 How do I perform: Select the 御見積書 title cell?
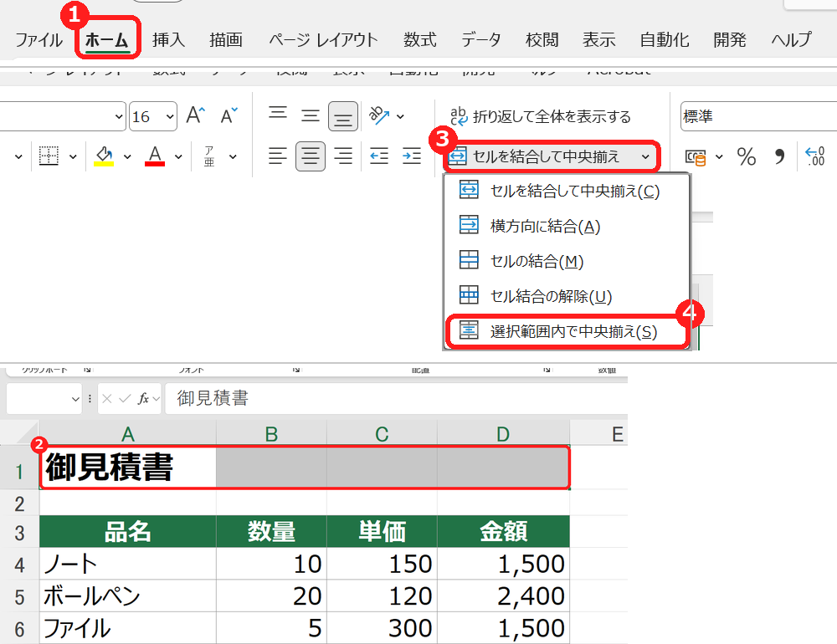[127, 468]
